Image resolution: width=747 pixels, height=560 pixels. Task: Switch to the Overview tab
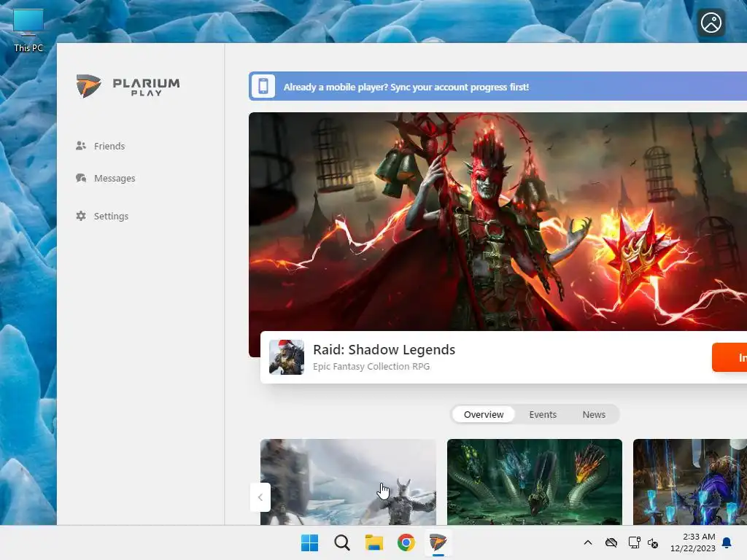tap(484, 414)
